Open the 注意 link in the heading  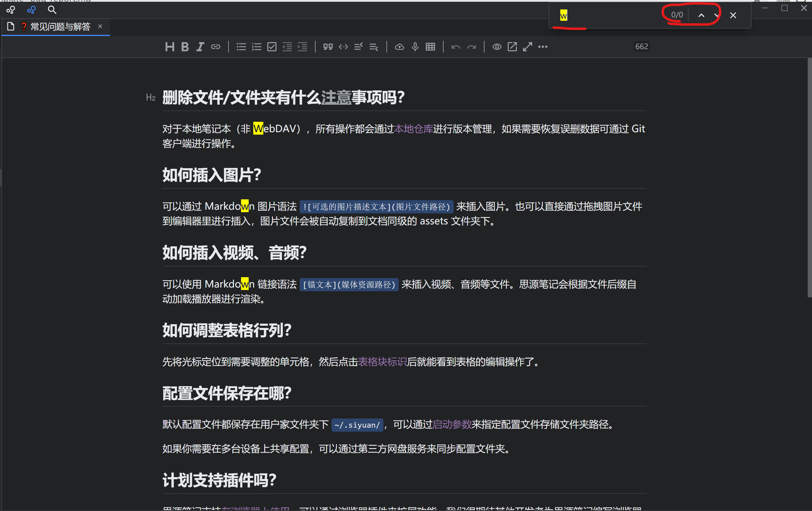336,98
